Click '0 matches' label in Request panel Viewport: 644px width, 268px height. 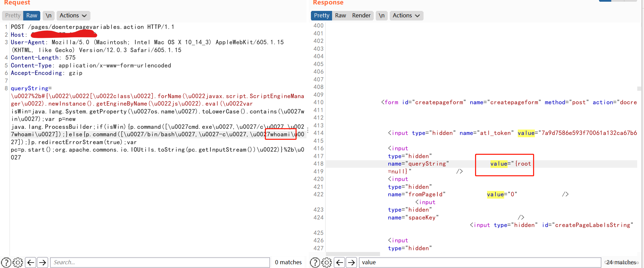click(288, 263)
